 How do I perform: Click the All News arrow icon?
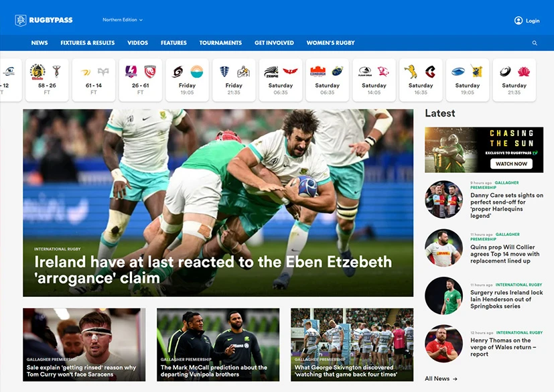pyautogui.click(x=455, y=379)
